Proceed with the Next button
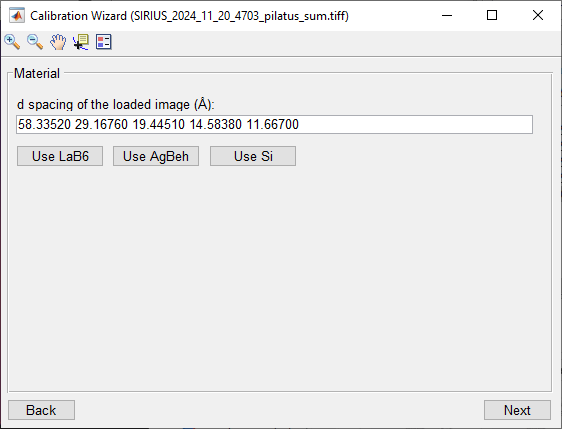Image resolution: width=562 pixels, height=429 pixels. pyautogui.click(x=517, y=410)
